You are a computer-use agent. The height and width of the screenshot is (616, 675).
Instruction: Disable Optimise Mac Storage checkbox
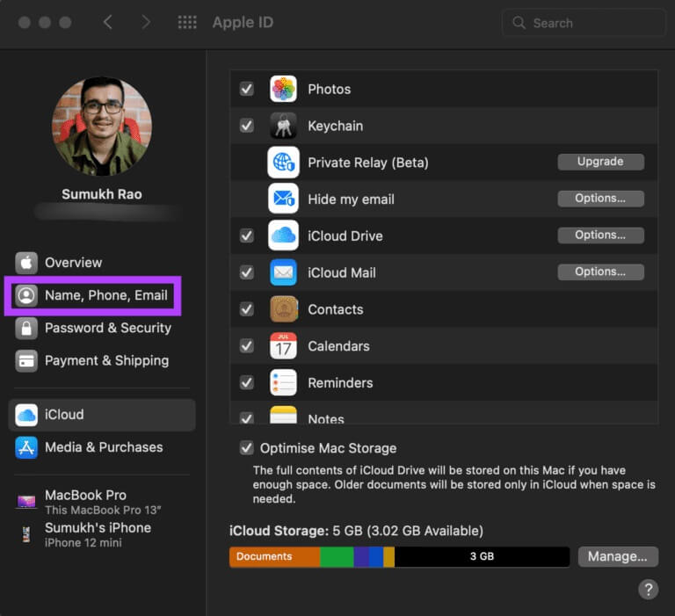point(247,448)
